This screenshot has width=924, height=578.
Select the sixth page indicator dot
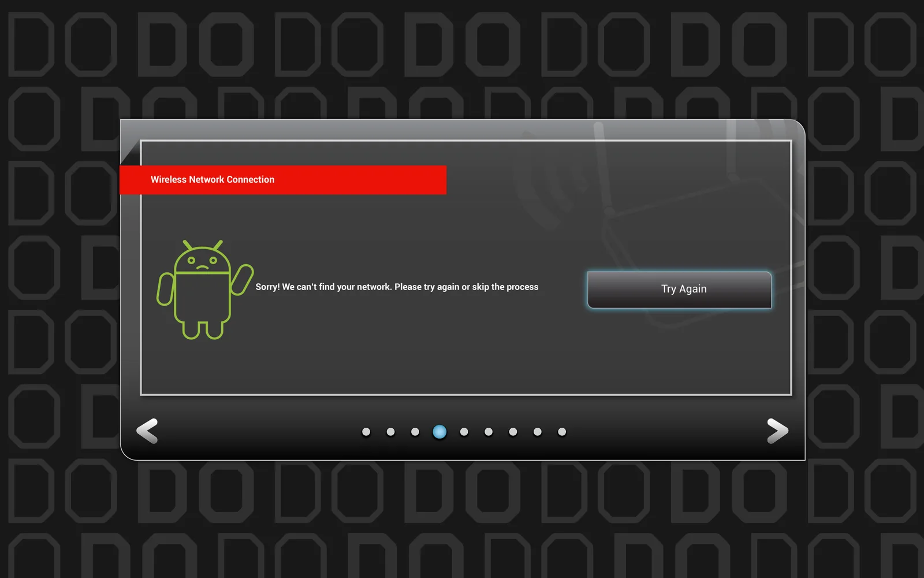tap(489, 432)
